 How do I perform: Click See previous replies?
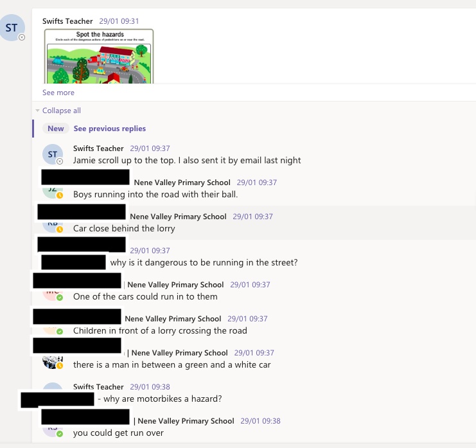(x=110, y=129)
